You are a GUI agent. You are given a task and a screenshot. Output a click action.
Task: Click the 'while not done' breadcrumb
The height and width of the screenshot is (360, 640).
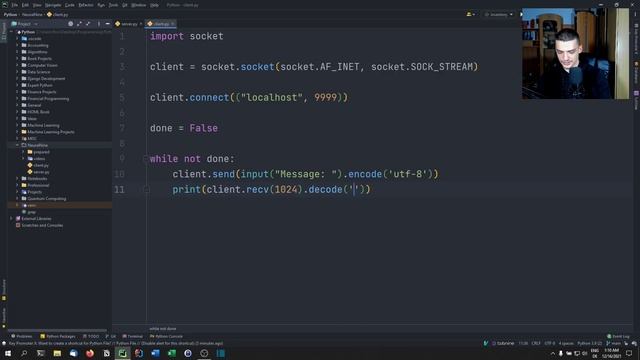click(162, 329)
